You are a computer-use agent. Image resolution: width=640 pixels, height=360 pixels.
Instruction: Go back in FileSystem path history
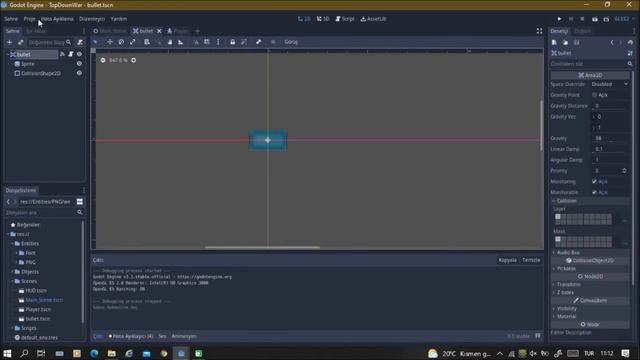click(x=8, y=202)
